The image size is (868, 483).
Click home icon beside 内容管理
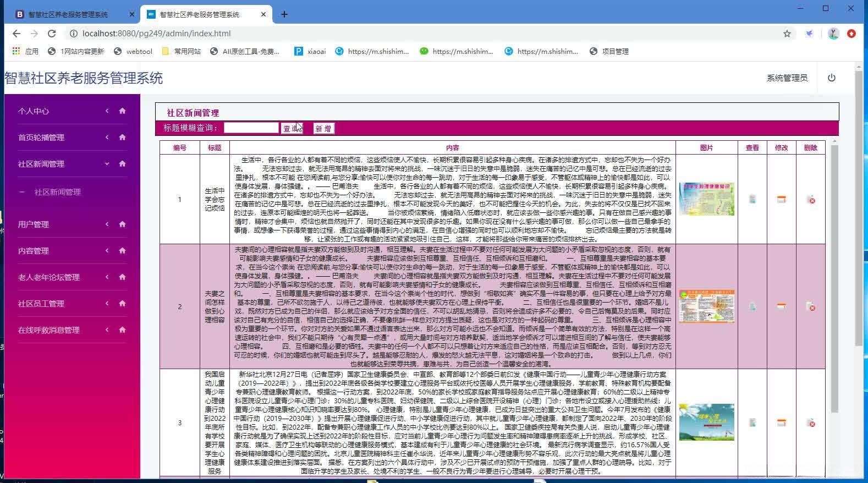(x=122, y=250)
